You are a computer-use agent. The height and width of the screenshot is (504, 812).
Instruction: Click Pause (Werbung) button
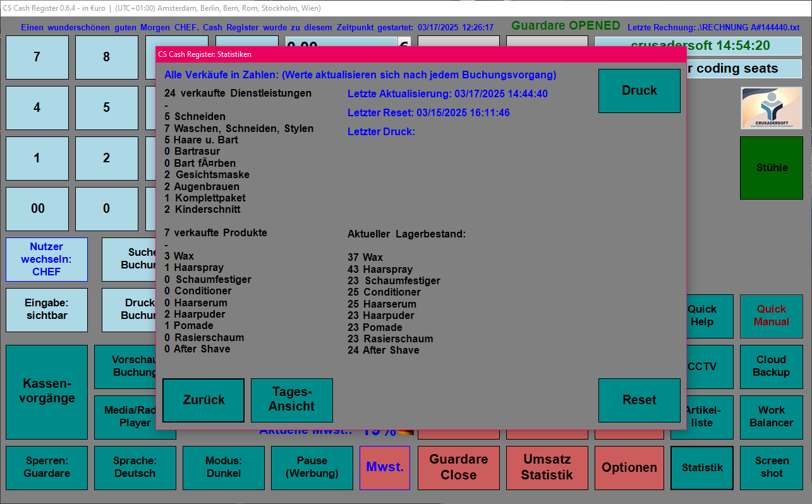tap(312, 468)
